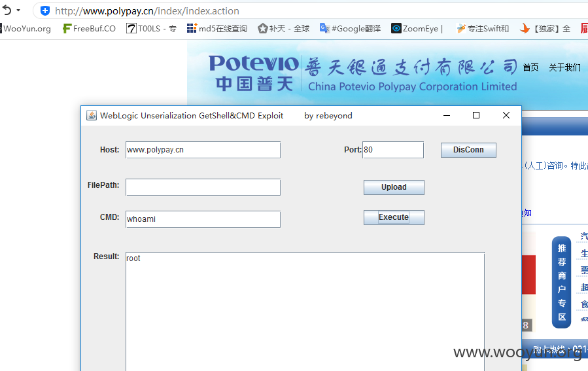Focus the Port field showing 80
Image resolution: width=588 pixels, height=371 pixels.
(x=393, y=150)
